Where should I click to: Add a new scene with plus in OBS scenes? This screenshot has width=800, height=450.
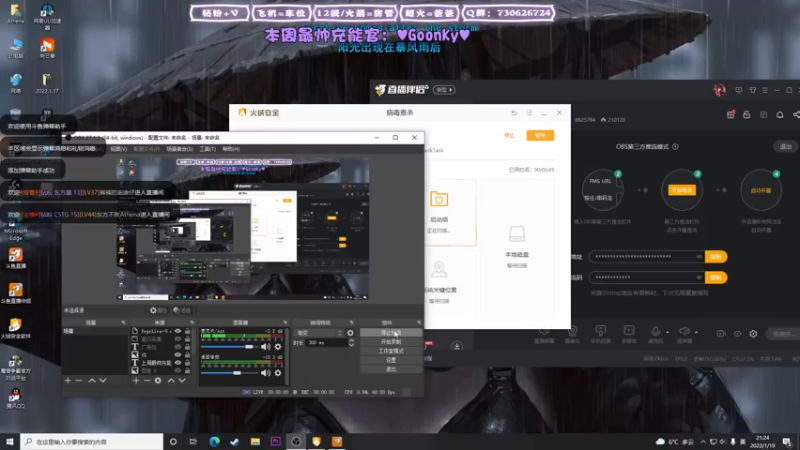(x=67, y=381)
